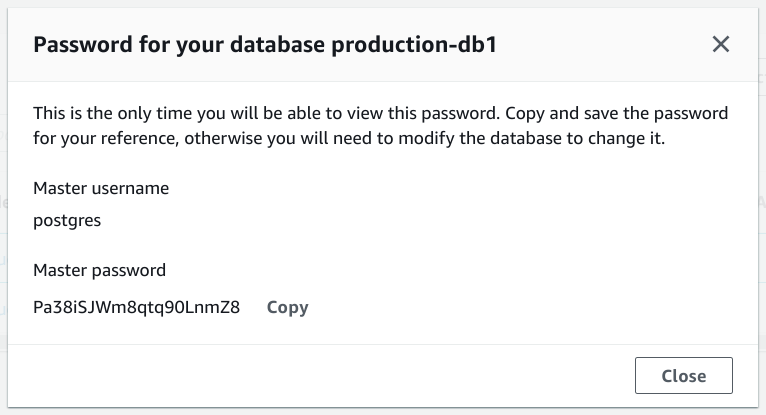Image resolution: width=766 pixels, height=415 pixels.
Task: Click the postgres username value
Action: tap(67, 222)
